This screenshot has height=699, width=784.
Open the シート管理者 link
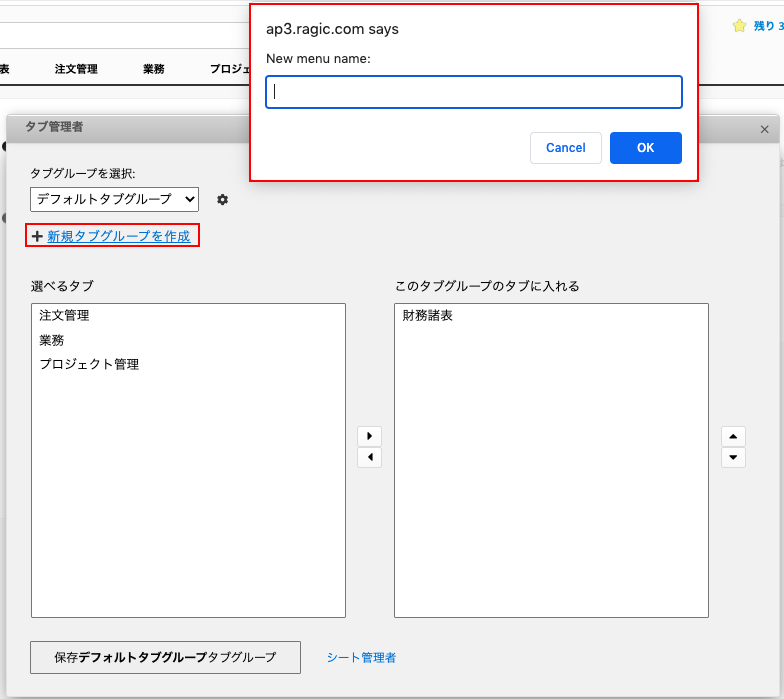tap(361, 657)
